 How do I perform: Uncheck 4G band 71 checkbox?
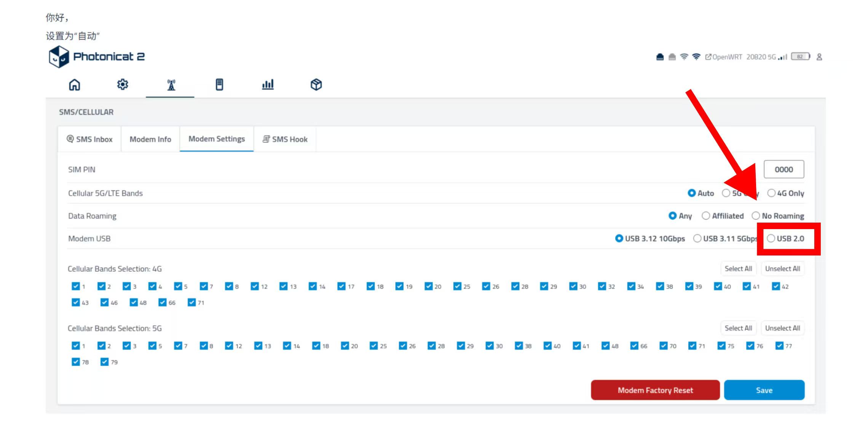point(191,303)
